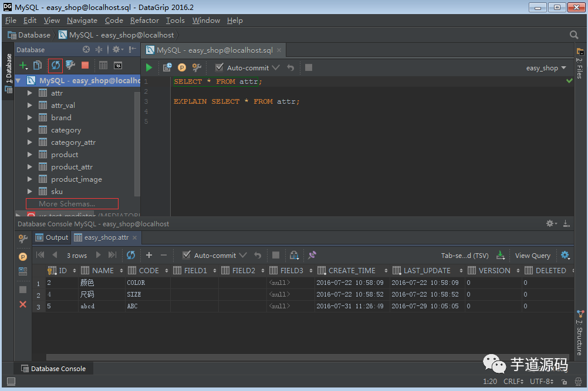This screenshot has height=391, width=588.
Task: Click the orange parameters P icon in editor
Action: [x=182, y=67]
